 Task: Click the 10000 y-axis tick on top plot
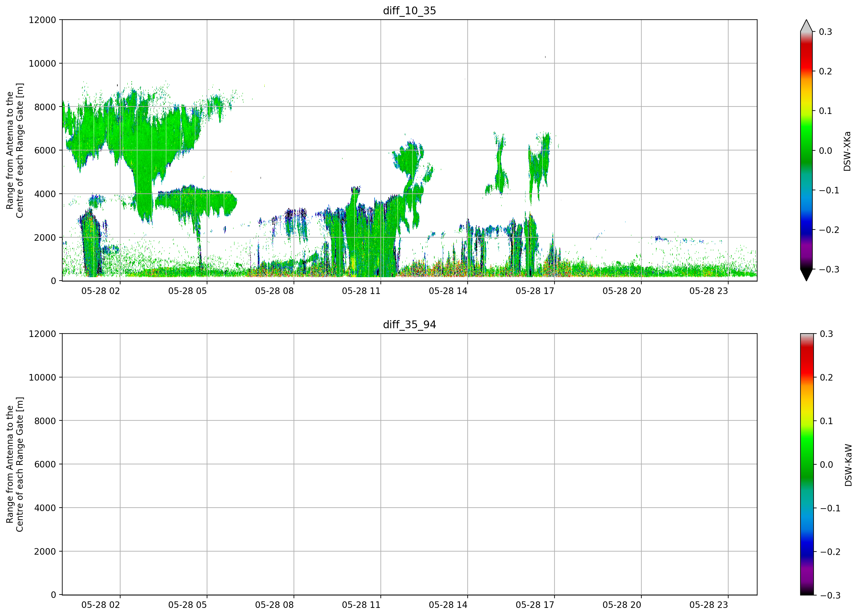[x=42, y=64]
